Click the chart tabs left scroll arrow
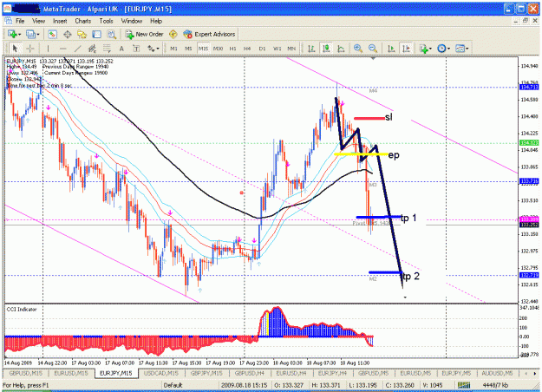The width and height of the screenshot is (542, 392). click(x=526, y=374)
